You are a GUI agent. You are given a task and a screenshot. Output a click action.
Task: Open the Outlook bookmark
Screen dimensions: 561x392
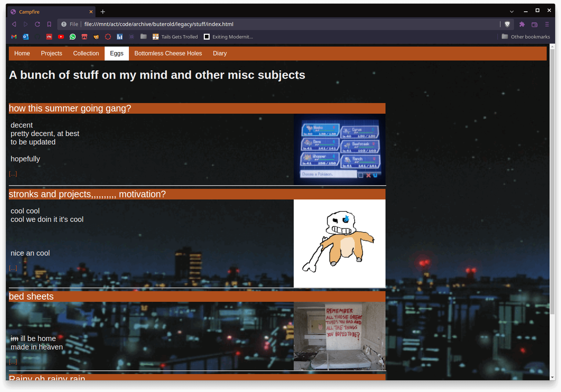point(26,37)
